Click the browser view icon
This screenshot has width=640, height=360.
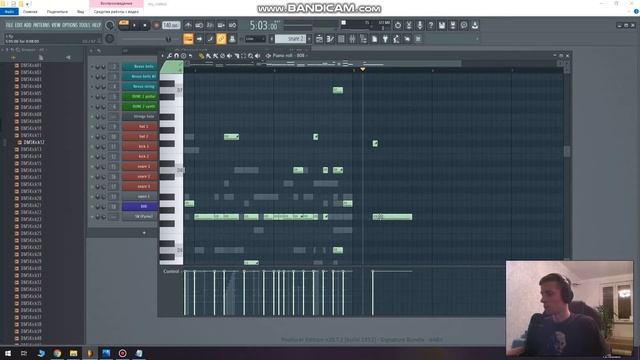click(x=363, y=39)
